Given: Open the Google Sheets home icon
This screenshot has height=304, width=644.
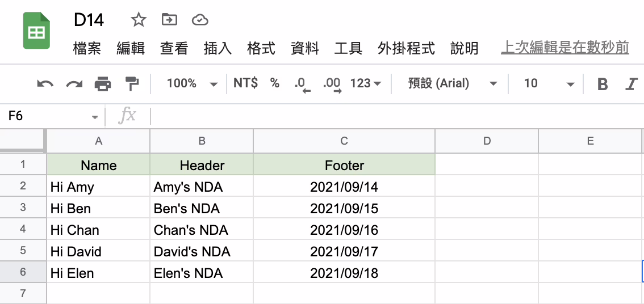Looking at the screenshot, I should pos(36,31).
